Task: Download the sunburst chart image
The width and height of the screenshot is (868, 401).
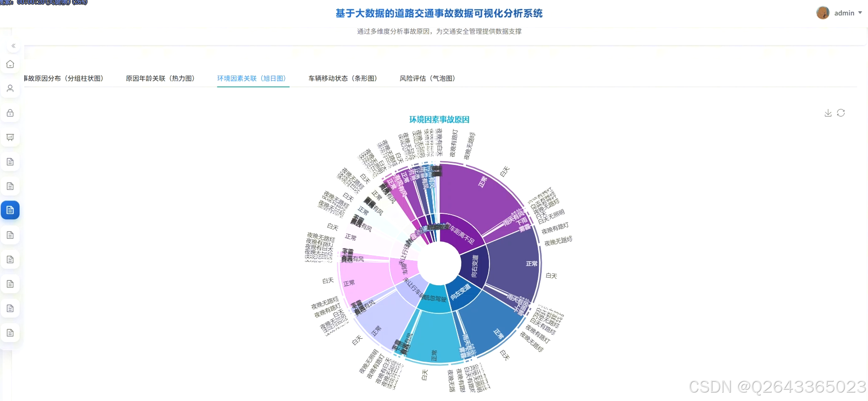Action: click(828, 113)
